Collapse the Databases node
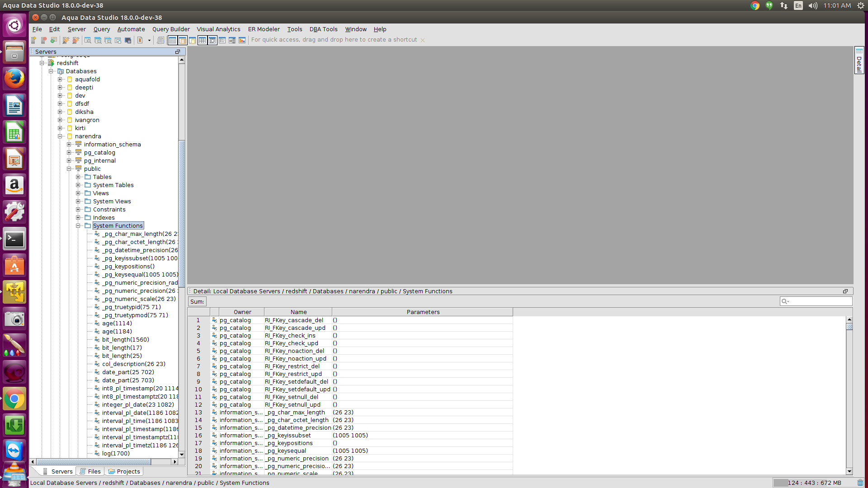868x488 pixels. (51, 71)
